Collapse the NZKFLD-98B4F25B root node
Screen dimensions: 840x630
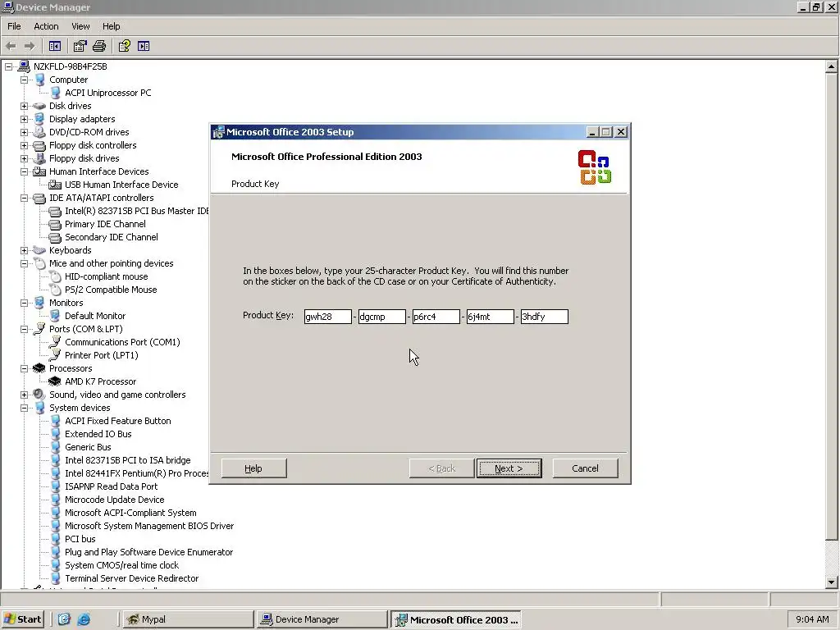coord(8,66)
